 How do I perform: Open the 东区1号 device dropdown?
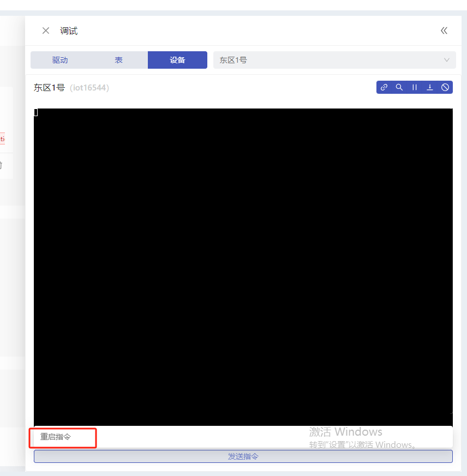point(334,60)
